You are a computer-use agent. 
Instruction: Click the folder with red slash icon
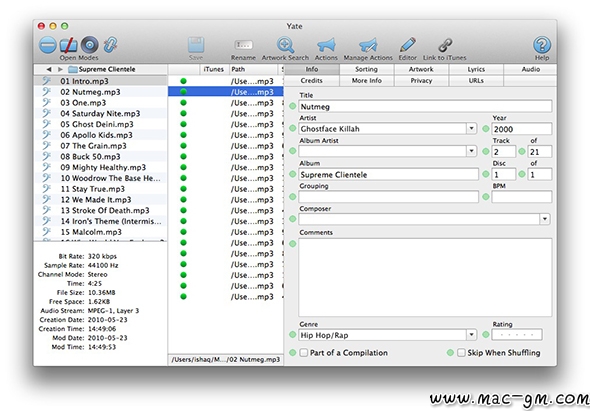(68, 45)
